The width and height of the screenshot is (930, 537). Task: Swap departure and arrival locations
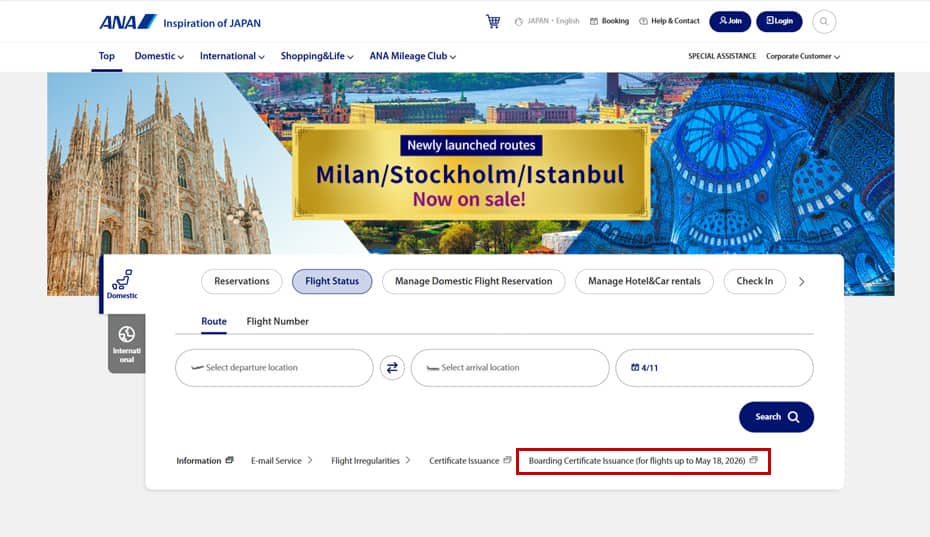(x=392, y=368)
